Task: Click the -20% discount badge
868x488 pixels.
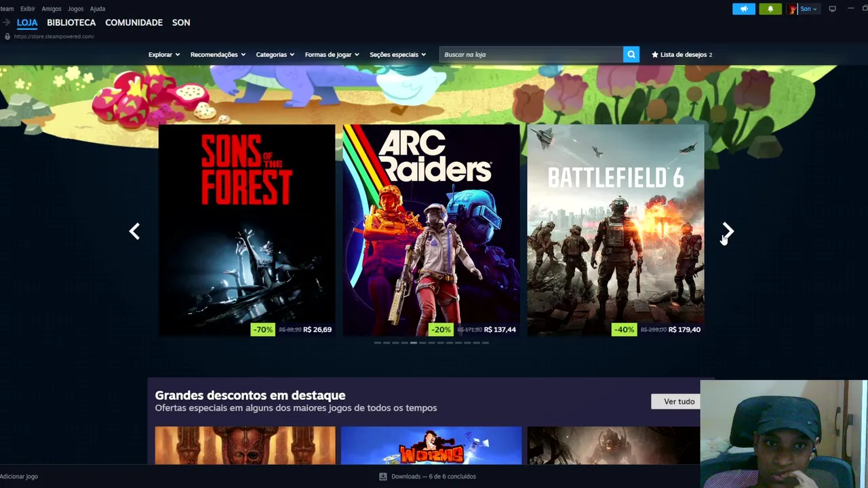Action: [x=441, y=329]
